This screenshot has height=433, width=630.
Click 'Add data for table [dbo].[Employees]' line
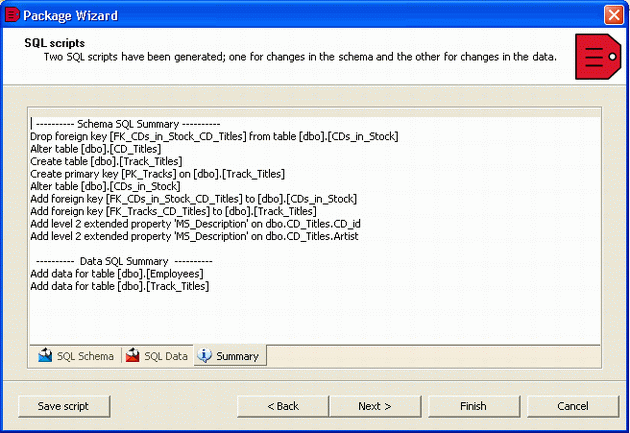pos(117,274)
